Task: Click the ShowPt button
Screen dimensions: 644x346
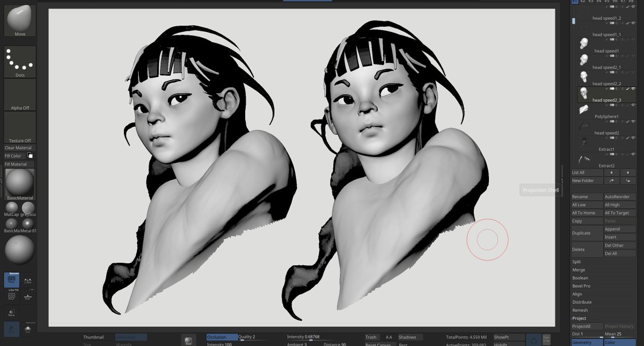Action: [x=506, y=337]
